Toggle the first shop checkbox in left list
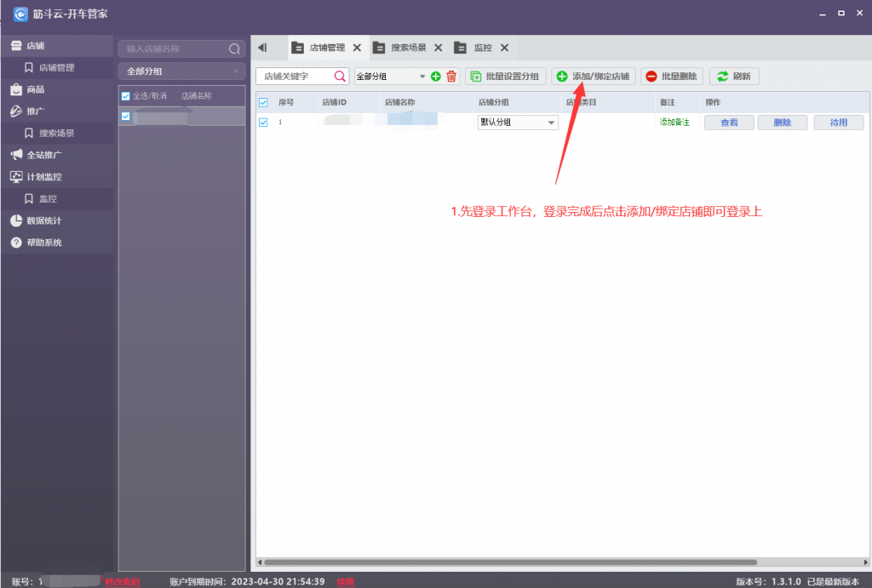The height and width of the screenshot is (588, 872). [x=126, y=117]
